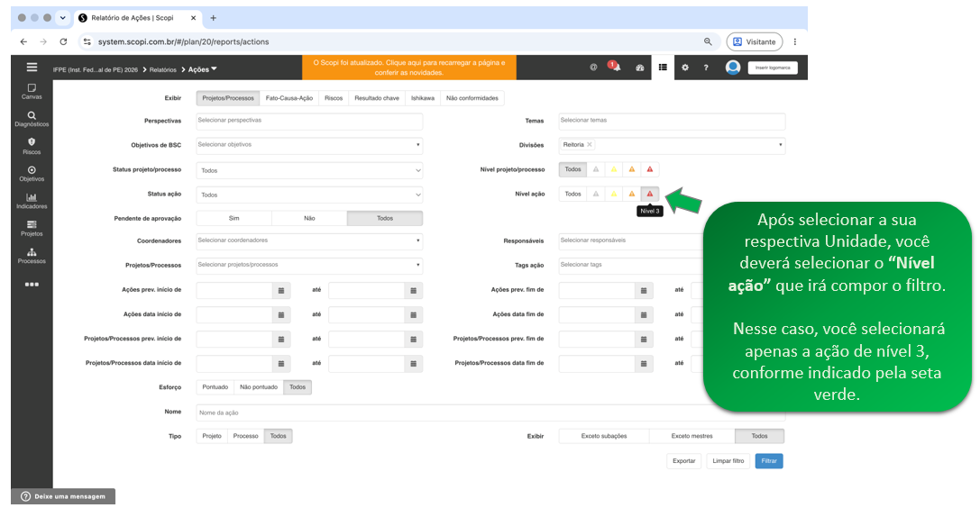Select the red Nível 3 action level
The width and height of the screenshot is (980, 517).
(x=650, y=195)
